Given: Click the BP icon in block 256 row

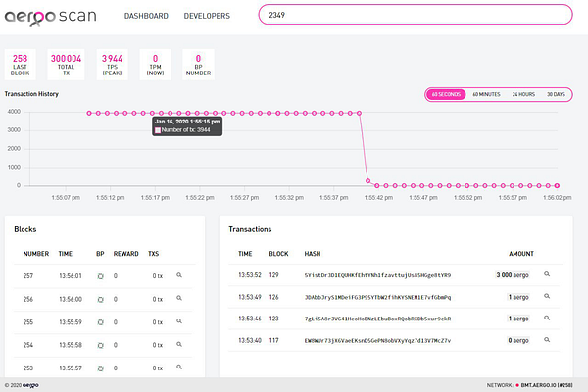Looking at the screenshot, I should pos(101,300).
